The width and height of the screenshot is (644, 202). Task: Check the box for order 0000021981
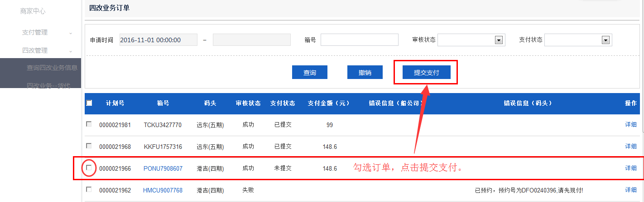click(x=89, y=124)
